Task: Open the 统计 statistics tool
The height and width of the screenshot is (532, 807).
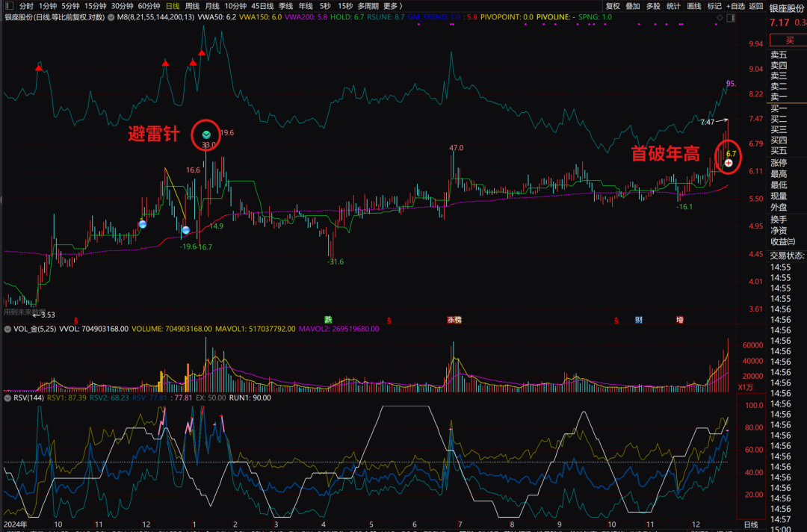Action: pos(673,6)
